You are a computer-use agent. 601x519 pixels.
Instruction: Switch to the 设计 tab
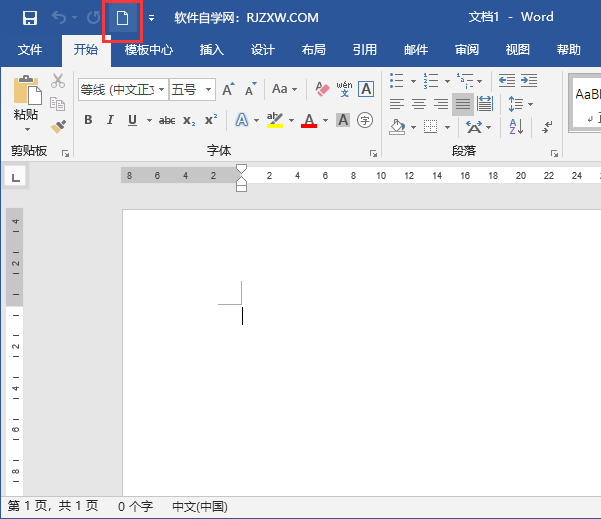tap(263, 50)
